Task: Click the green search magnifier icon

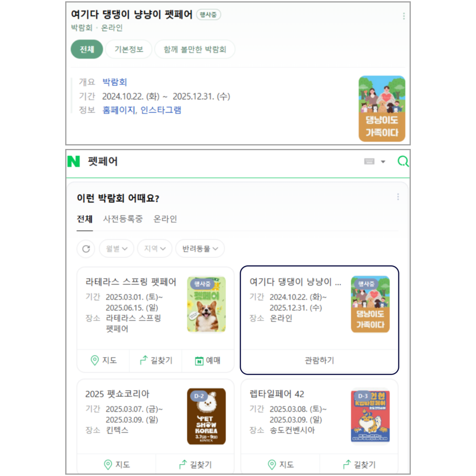Action: 403,161
